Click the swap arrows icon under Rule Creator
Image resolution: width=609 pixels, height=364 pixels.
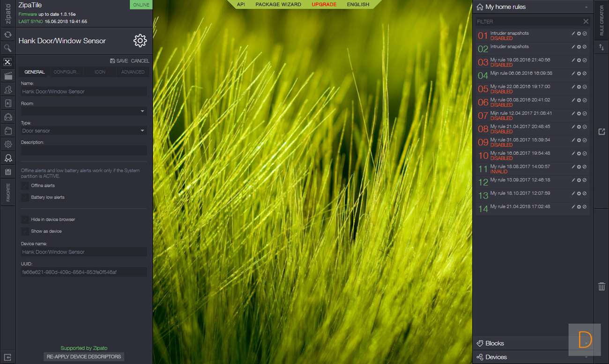point(602,47)
